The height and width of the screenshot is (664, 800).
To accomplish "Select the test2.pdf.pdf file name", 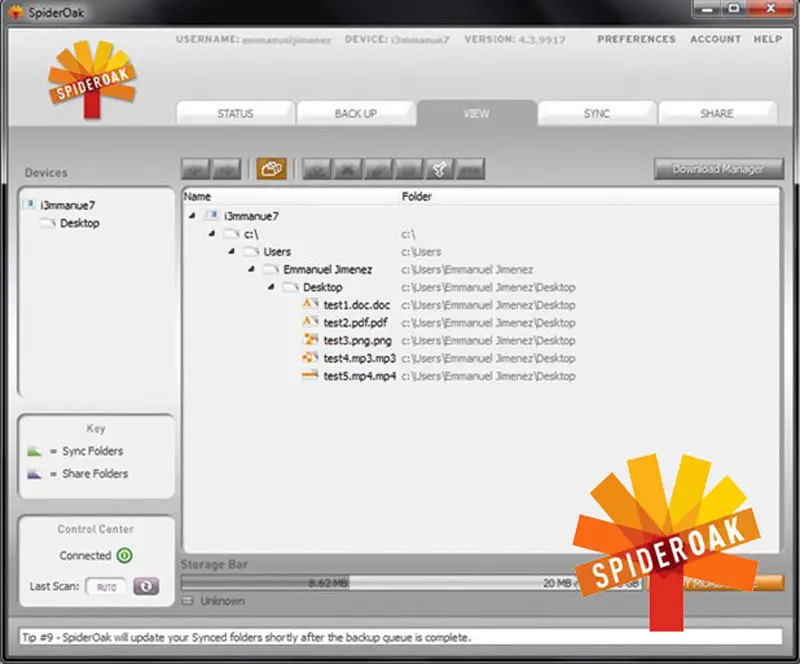I will pos(355,323).
